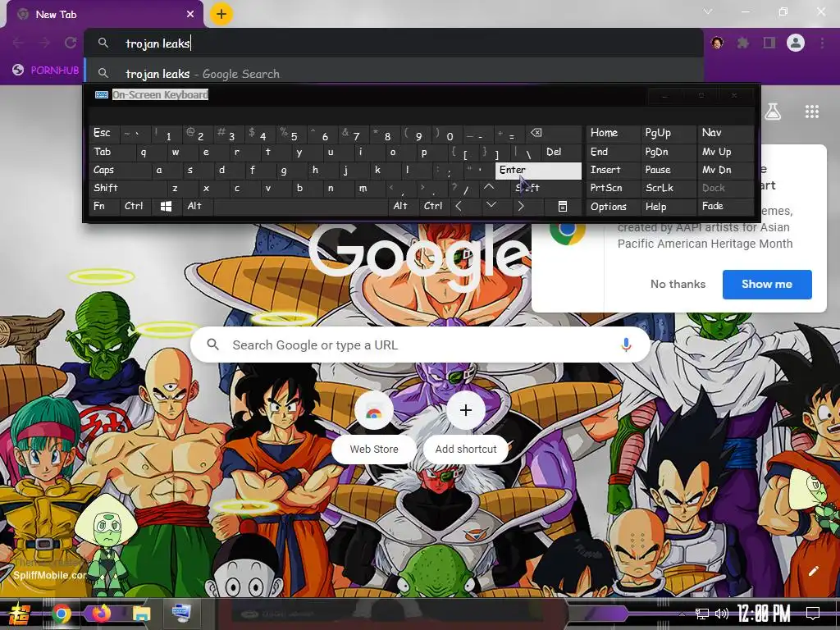Open the bookmark on the bookmarks bar
Image resolution: width=840 pixels, height=630 pixels.
pyautogui.click(x=46, y=71)
